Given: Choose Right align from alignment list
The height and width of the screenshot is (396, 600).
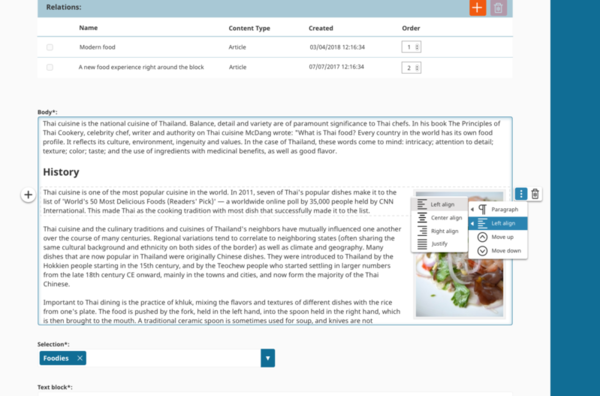Looking at the screenshot, I should tap(439, 231).
